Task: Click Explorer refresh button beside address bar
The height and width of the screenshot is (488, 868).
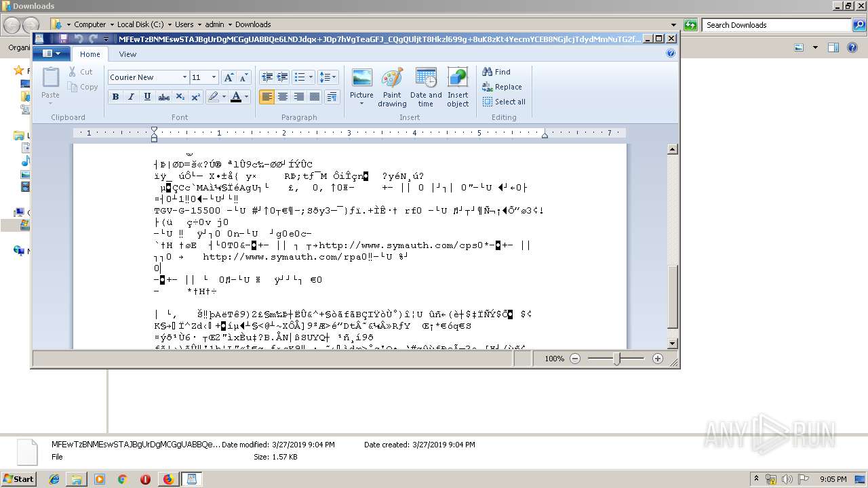Action: coord(690,25)
